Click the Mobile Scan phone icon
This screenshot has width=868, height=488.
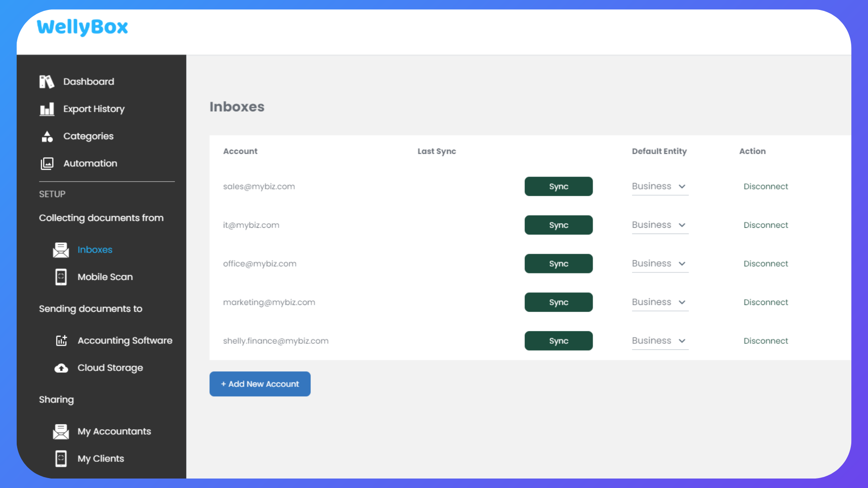61,277
